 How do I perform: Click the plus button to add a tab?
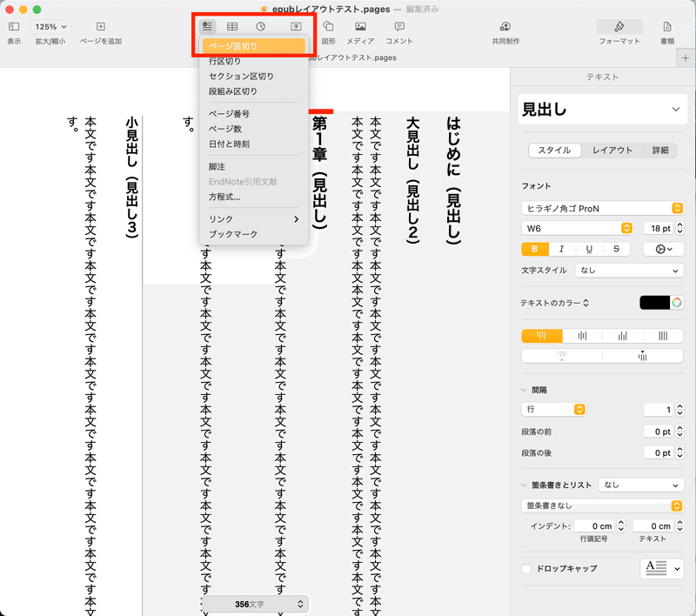click(x=686, y=58)
